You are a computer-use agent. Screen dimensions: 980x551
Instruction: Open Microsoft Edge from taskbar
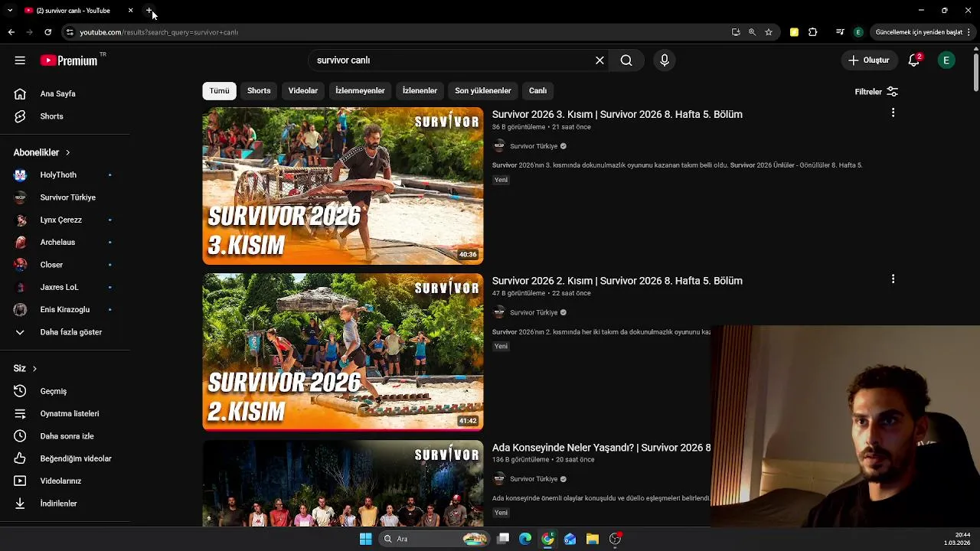click(x=525, y=539)
